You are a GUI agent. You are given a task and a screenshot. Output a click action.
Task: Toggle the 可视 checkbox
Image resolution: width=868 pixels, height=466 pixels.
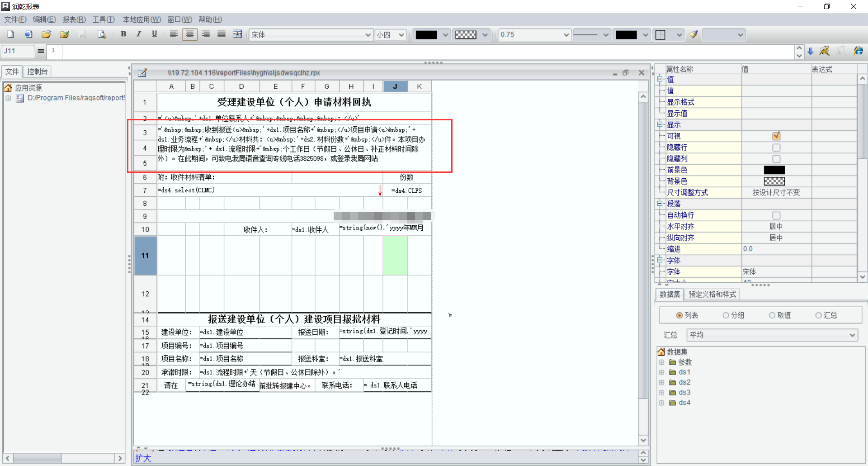point(776,136)
